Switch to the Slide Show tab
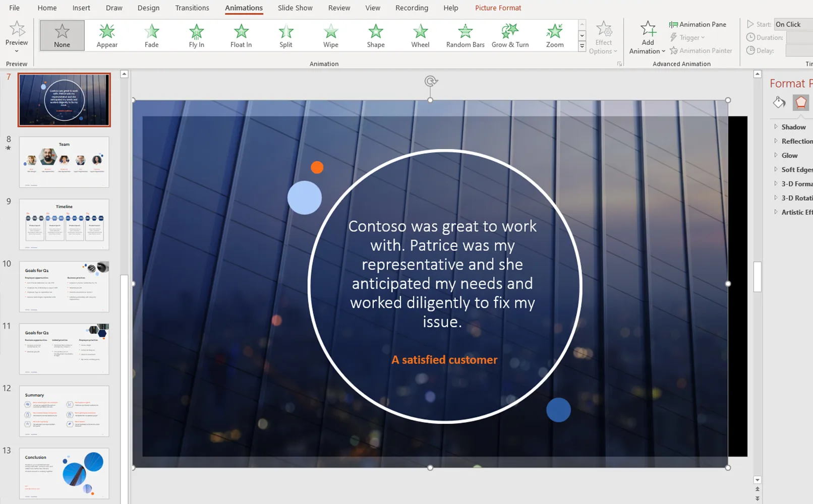813x504 pixels. 295,8
